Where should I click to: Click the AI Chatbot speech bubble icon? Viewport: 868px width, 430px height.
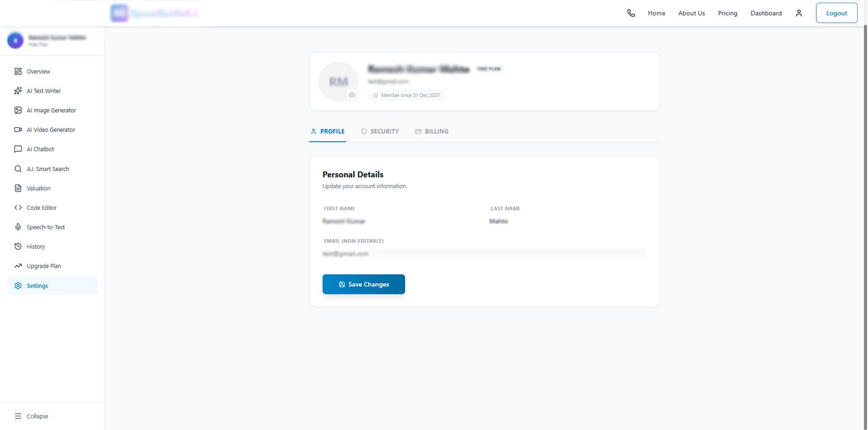click(18, 149)
